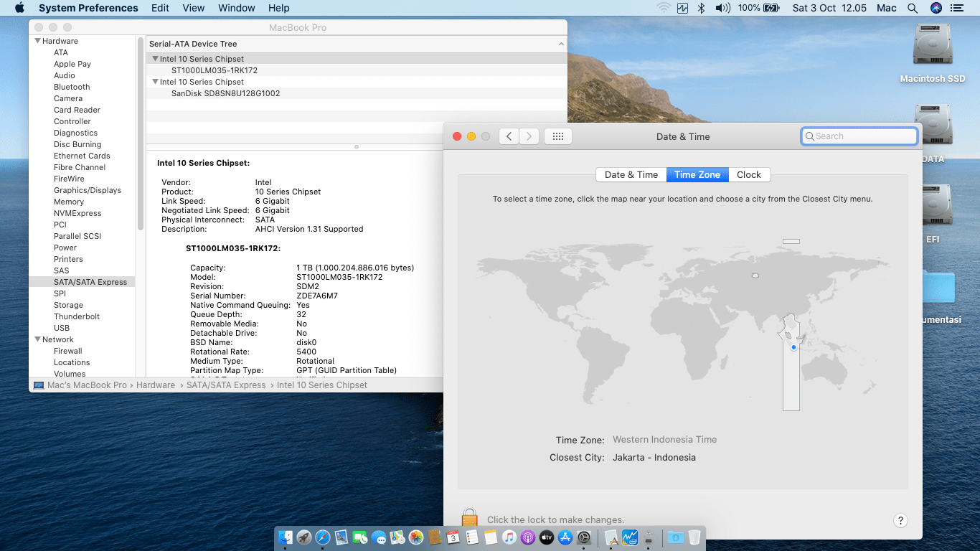Open the activity graph menu bar icon
This screenshot has height=551, width=980.
682,8
